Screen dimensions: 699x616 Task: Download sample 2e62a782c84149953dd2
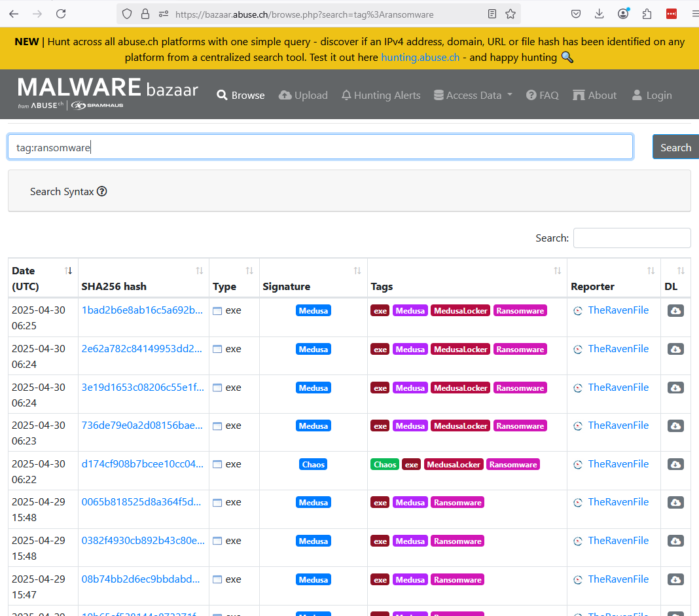pyautogui.click(x=675, y=349)
